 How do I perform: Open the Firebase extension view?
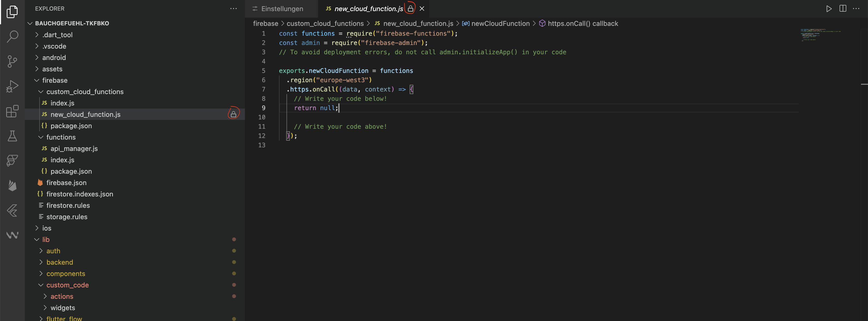(12, 186)
